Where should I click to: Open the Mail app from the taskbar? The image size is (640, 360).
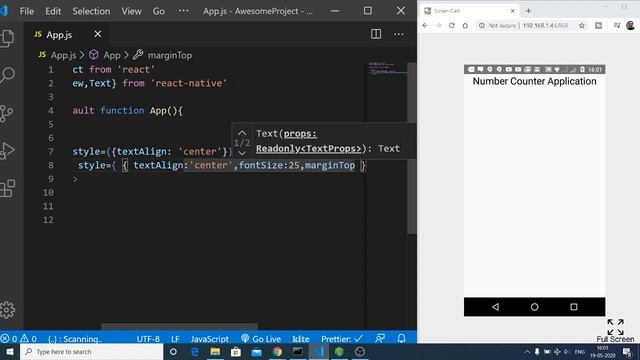pos(256,351)
